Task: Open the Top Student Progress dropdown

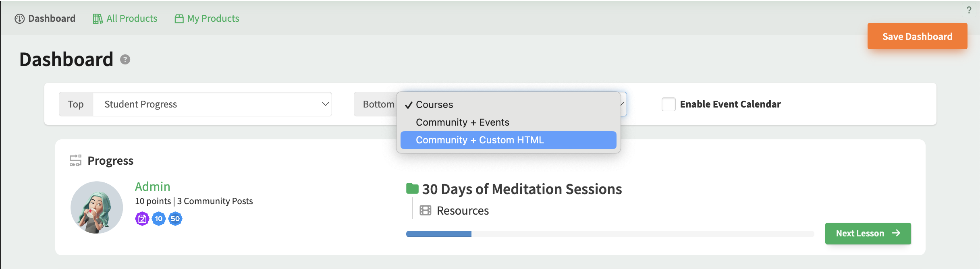Action: pyautogui.click(x=212, y=104)
